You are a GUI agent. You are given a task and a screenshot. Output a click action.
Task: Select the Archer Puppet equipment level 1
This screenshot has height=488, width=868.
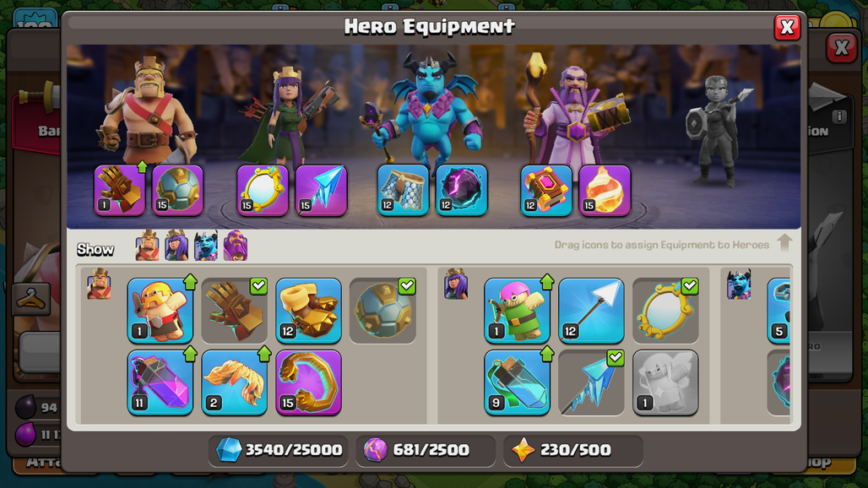[517, 311]
